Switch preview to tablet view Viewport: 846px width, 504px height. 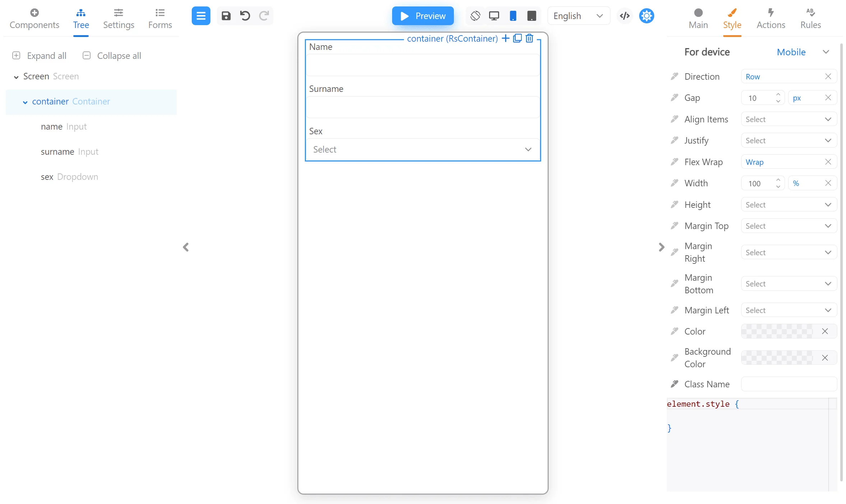531,16
